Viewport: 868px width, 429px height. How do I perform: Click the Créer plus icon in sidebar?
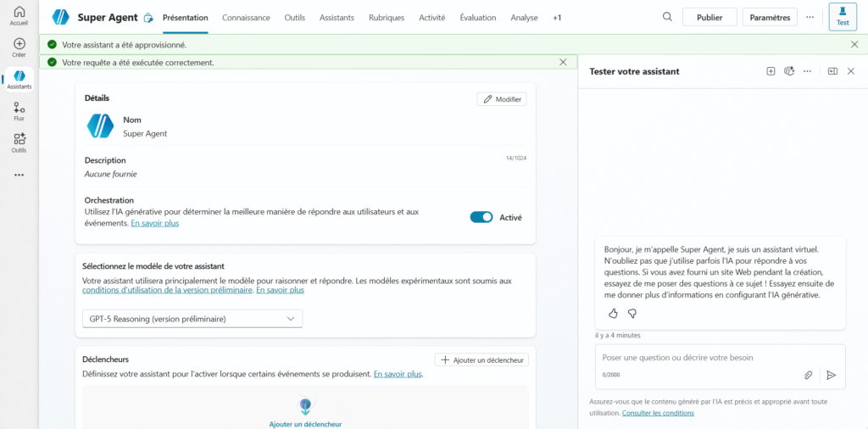(x=19, y=47)
